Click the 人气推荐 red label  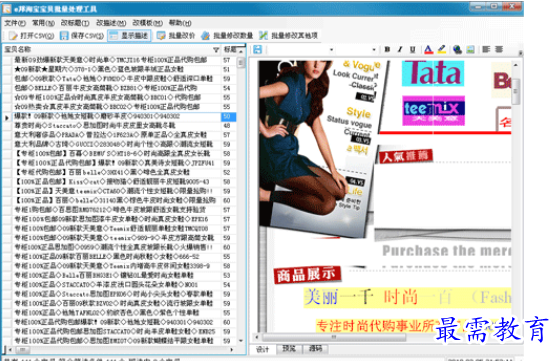click(405, 156)
